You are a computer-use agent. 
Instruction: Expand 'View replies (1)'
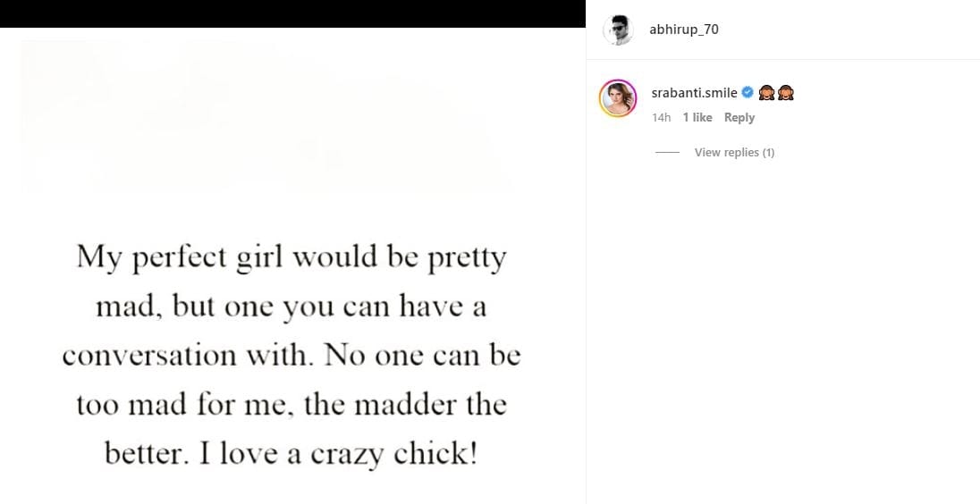tap(734, 153)
